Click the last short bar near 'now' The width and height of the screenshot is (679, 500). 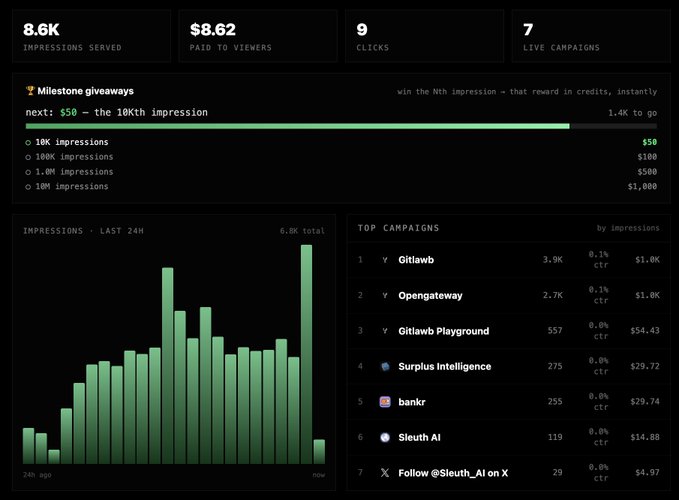point(319,452)
